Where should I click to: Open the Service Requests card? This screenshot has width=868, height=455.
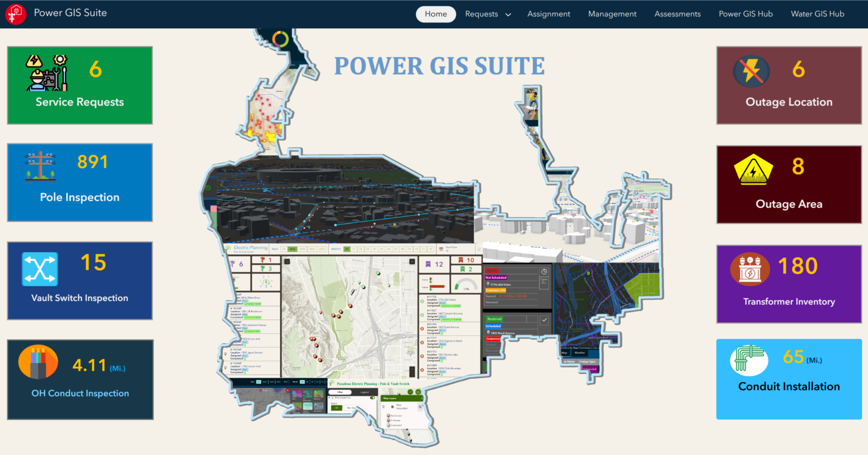click(80, 85)
